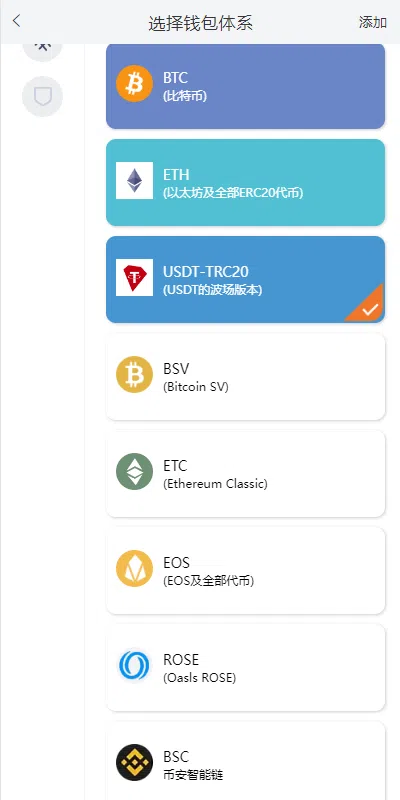
Task: Choose the BSV (Bitcoin SV) wallet option
Action: pyautogui.click(x=245, y=377)
